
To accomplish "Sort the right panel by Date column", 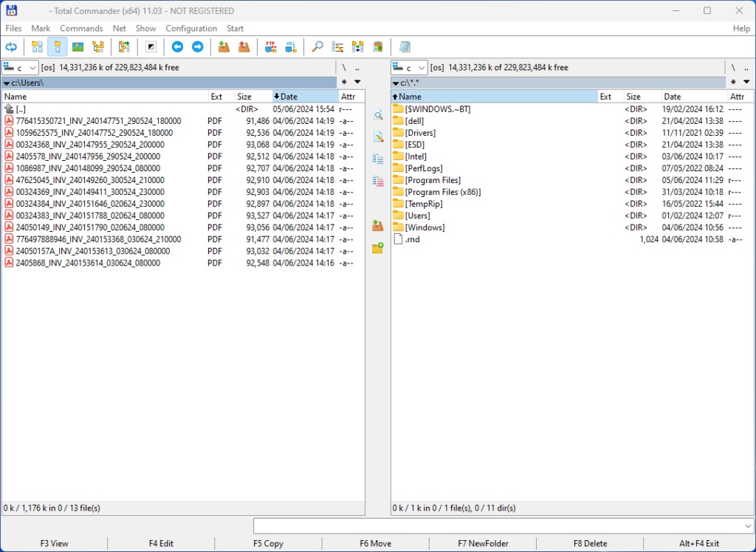I will click(694, 97).
